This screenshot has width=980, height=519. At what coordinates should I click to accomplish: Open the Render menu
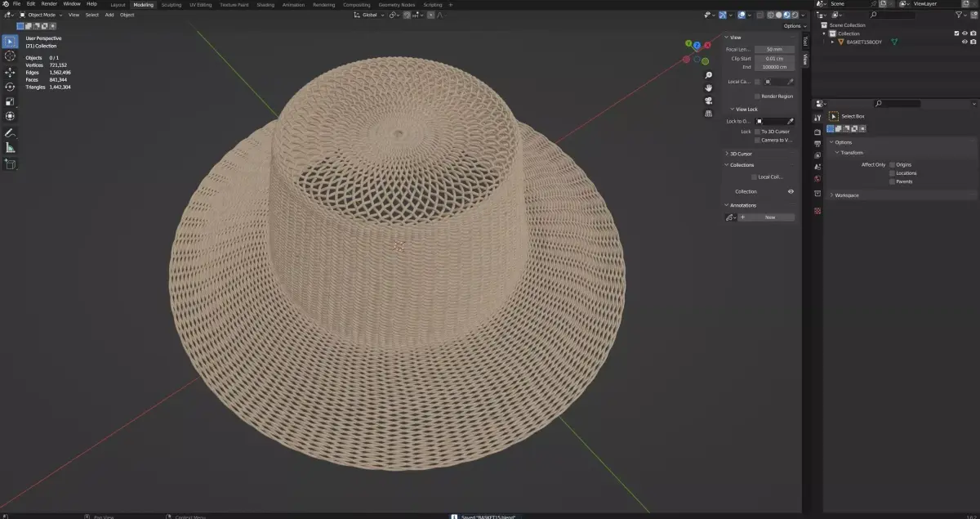coord(49,4)
